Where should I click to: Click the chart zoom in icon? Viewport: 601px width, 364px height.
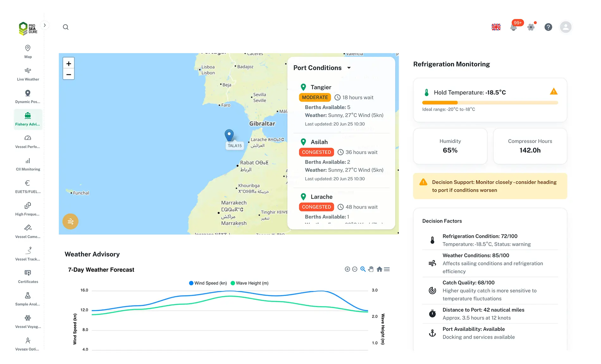pyautogui.click(x=347, y=269)
